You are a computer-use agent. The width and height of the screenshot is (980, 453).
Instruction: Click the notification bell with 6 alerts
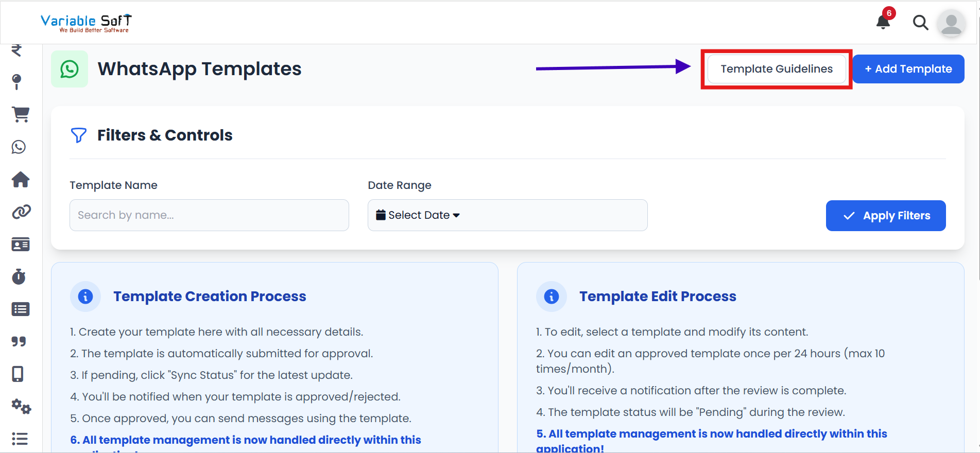882,23
